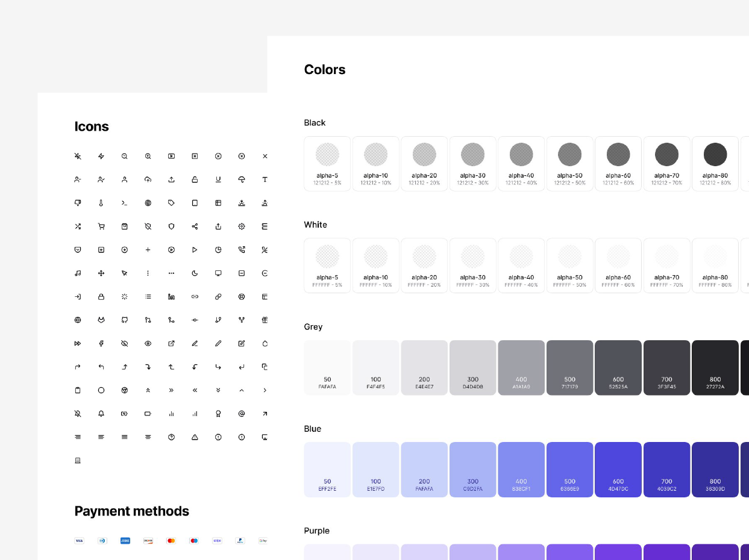
Task: Choose the Black alpha-50 swatch
Action: point(569,164)
